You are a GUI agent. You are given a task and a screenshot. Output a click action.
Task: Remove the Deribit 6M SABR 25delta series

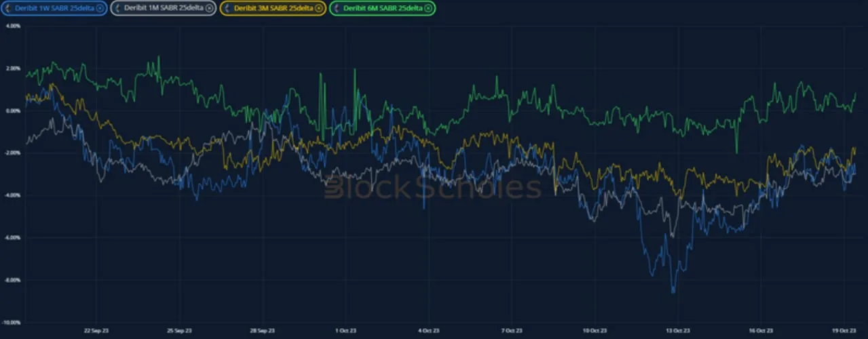point(429,8)
